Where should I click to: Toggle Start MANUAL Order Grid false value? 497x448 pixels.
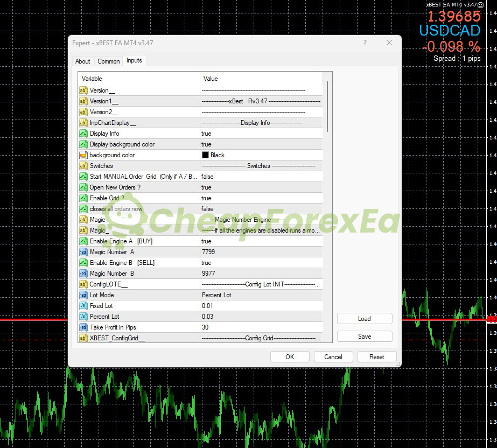coord(261,177)
